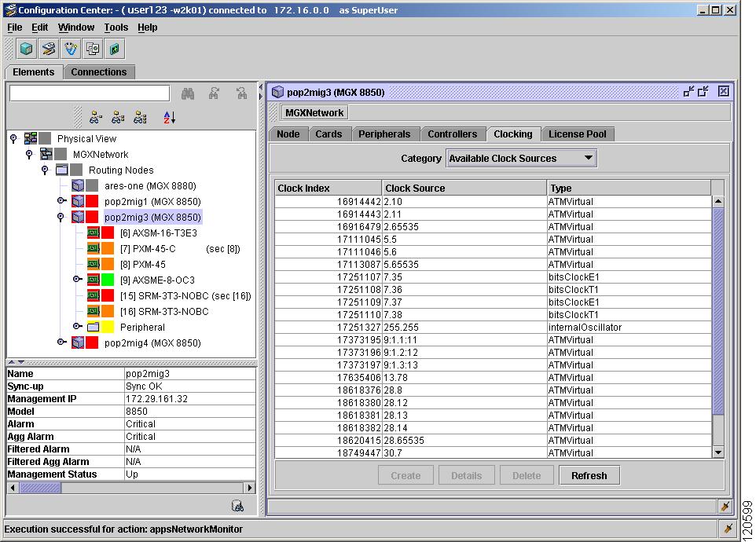The height and width of the screenshot is (542, 756).
Task: Click the Create button
Action: coord(406,475)
